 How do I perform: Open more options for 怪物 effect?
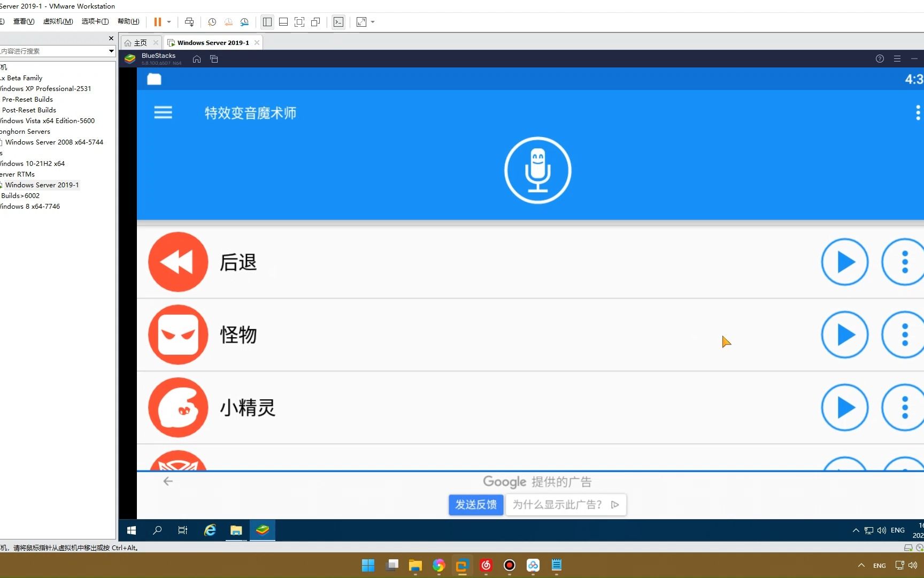pos(904,335)
